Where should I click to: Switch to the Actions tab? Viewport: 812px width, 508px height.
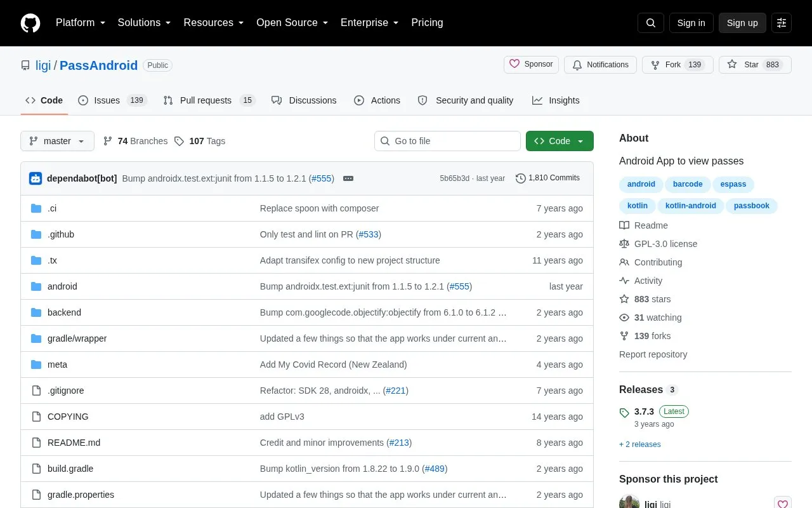click(377, 100)
